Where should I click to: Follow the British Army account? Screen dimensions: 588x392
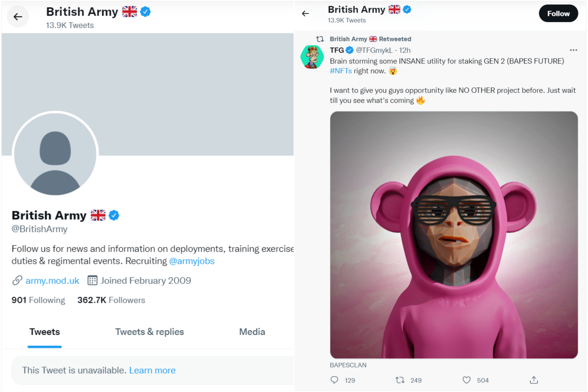coord(558,14)
